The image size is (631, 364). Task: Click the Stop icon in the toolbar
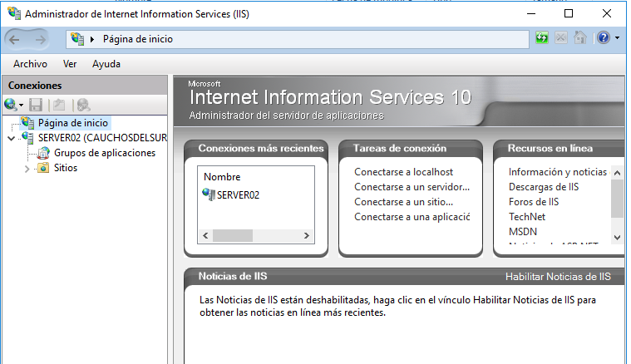click(x=561, y=37)
